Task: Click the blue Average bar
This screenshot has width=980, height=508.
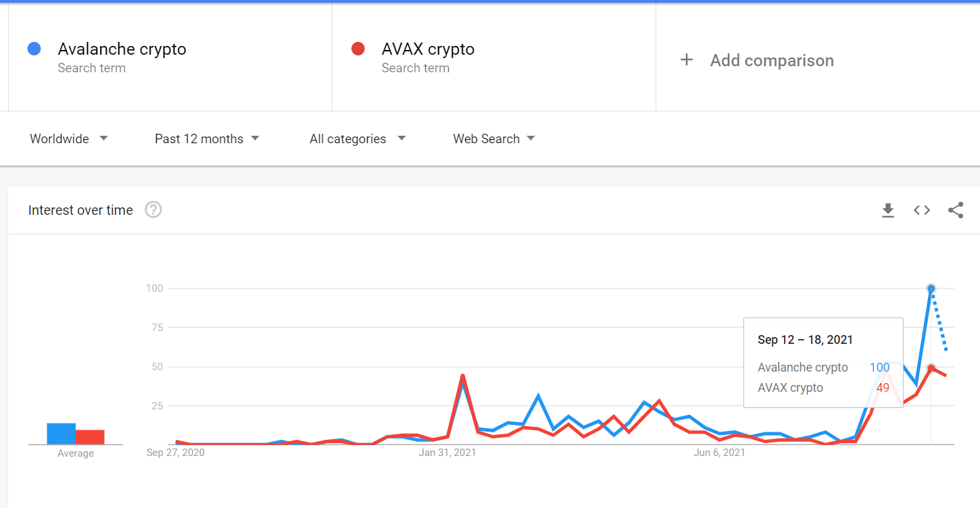Action: coord(61,434)
